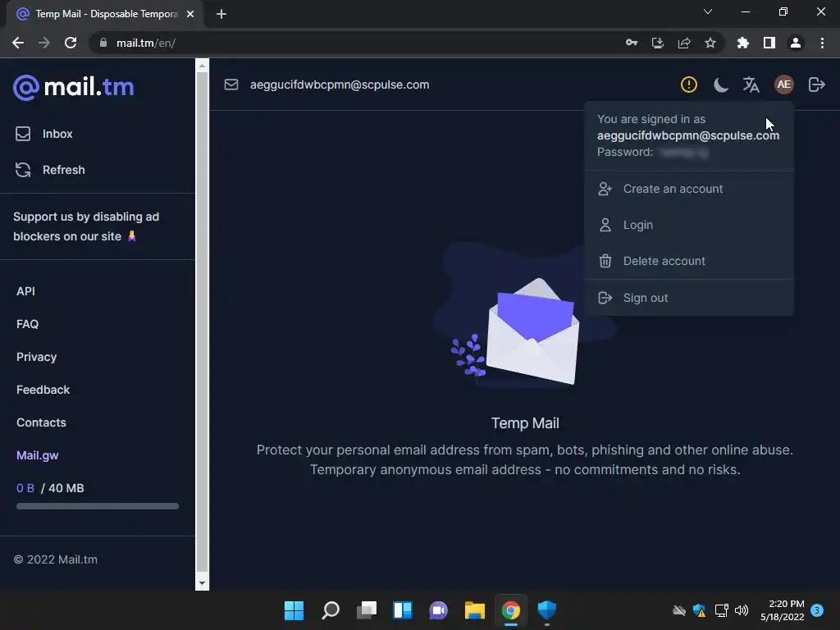Image resolution: width=840 pixels, height=630 pixels.
Task: Open the FAQ page
Action: pyautogui.click(x=27, y=324)
